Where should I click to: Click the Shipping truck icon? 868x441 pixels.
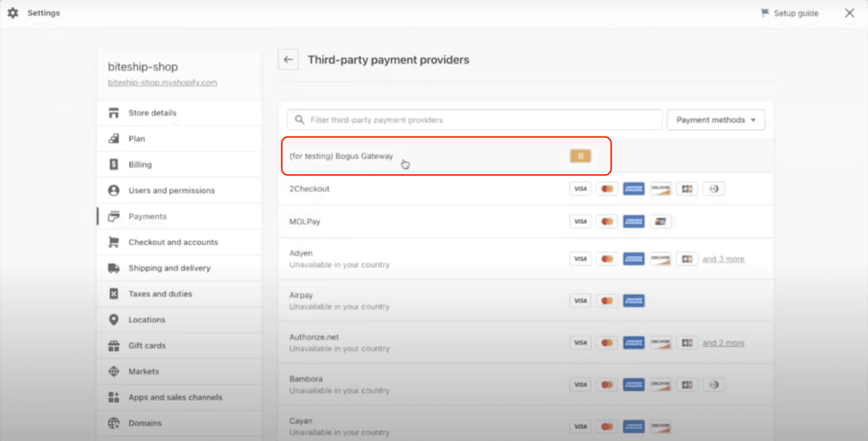pyautogui.click(x=114, y=268)
